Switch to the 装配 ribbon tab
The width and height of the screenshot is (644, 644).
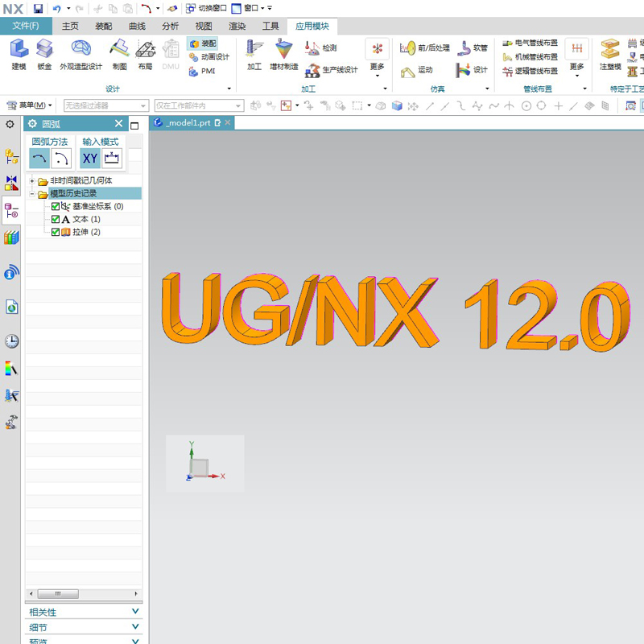[x=104, y=26]
